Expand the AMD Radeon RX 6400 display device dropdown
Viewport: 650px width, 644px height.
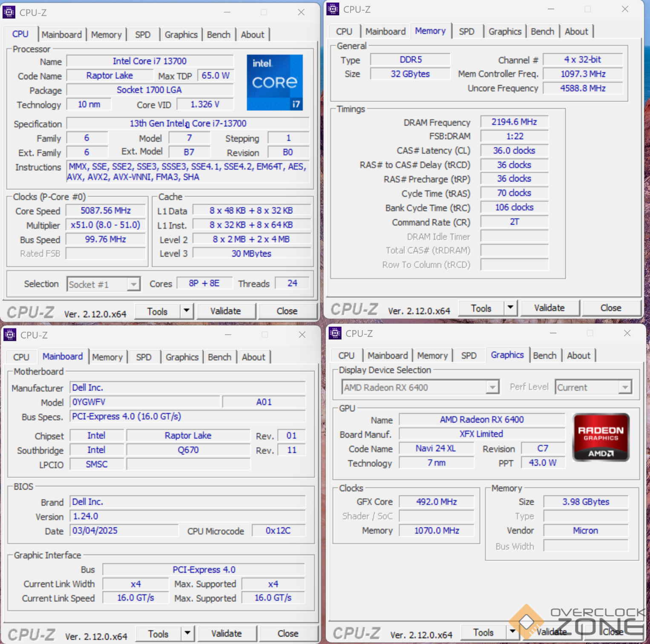492,387
